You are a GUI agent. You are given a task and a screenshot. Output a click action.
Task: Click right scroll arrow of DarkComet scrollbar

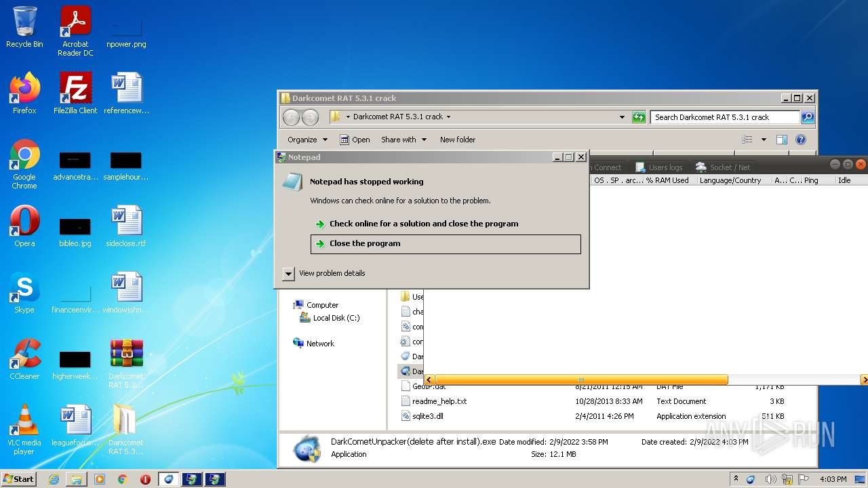pyautogui.click(x=864, y=380)
